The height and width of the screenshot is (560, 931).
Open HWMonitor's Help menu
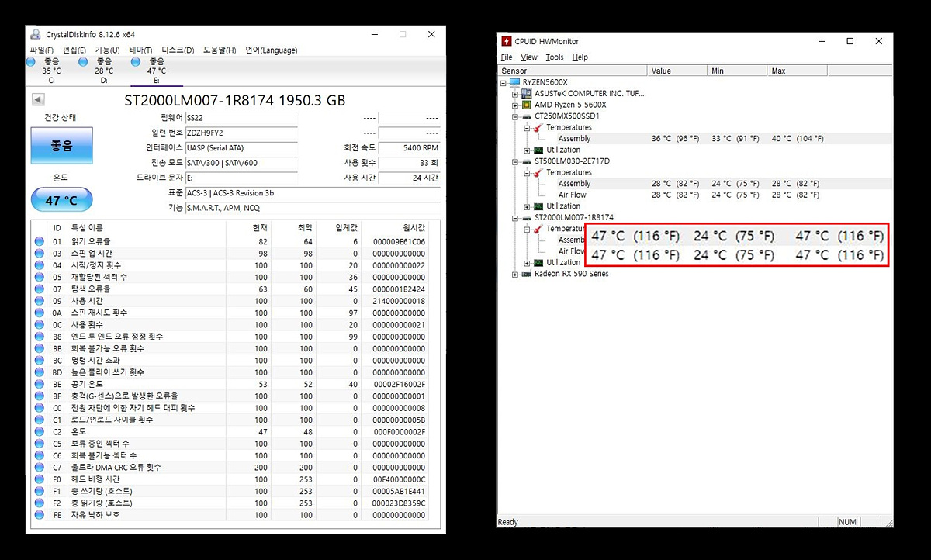click(x=580, y=57)
